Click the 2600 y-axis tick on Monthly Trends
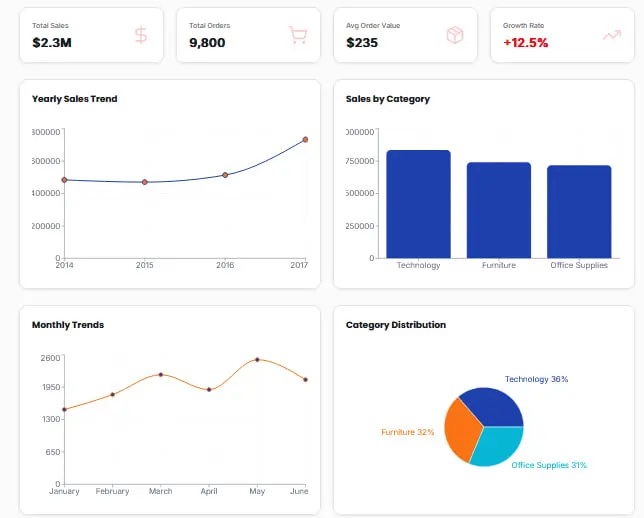Screen dimensions: 644x518 50,358
